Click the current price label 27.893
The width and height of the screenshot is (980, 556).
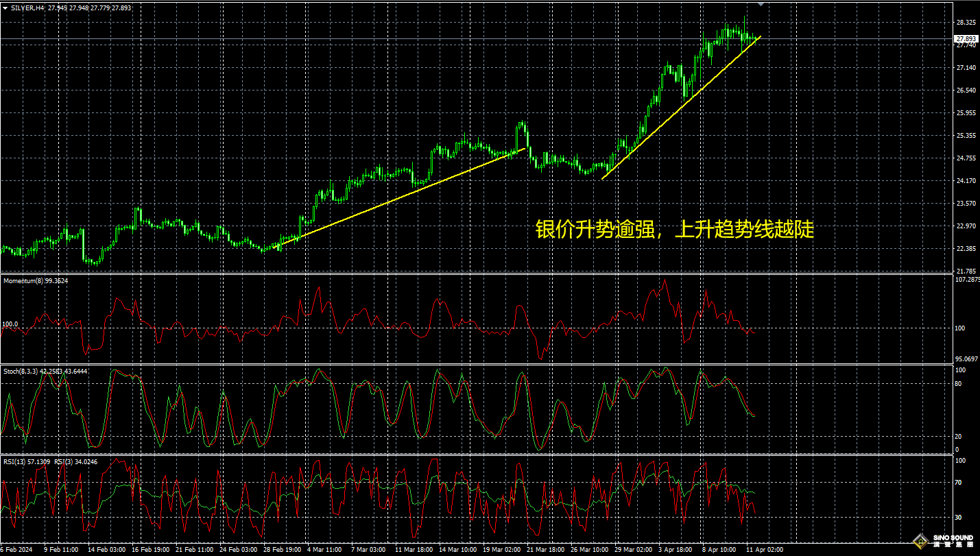pos(966,38)
